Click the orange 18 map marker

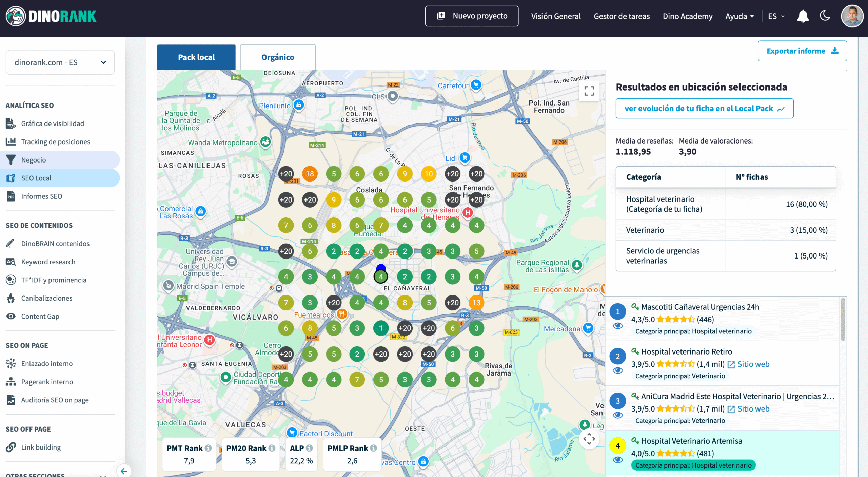[x=310, y=174]
